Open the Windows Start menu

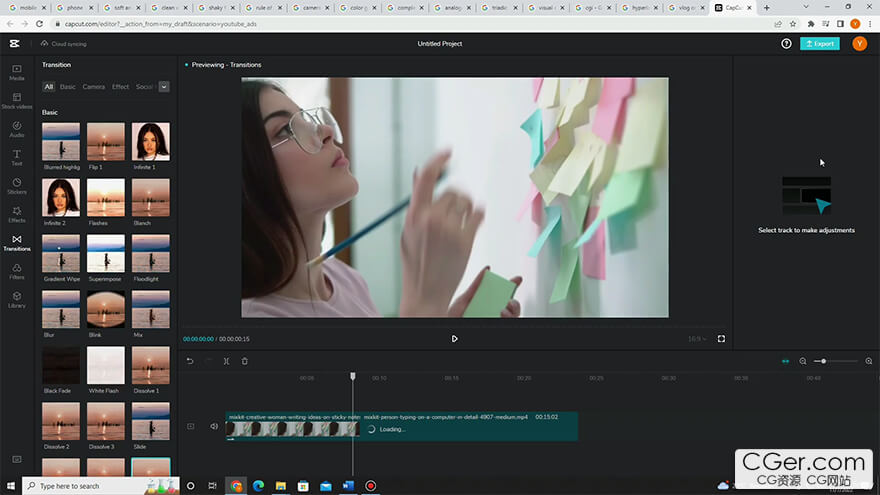[x=11, y=486]
